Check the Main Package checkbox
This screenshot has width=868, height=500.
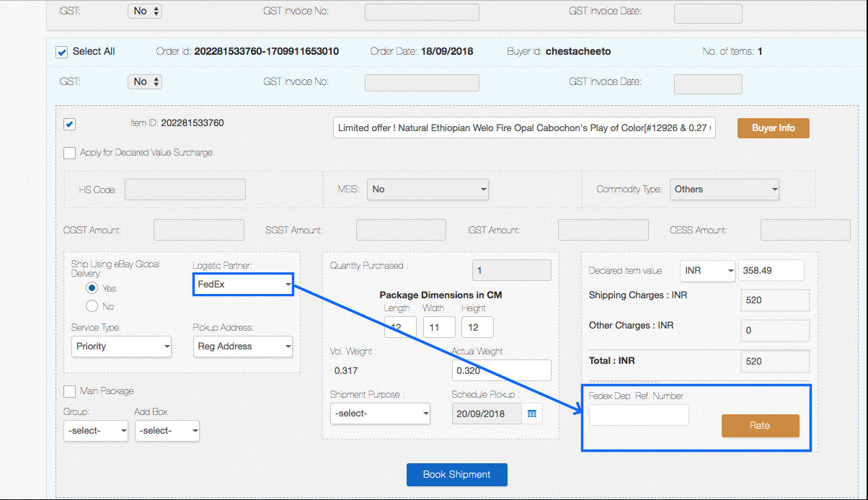(x=70, y=391)
